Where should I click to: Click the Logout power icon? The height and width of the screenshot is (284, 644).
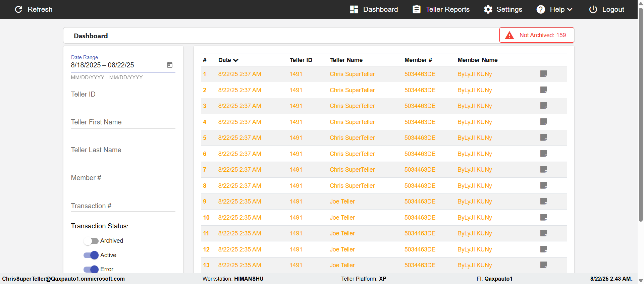tap(593, 9)
